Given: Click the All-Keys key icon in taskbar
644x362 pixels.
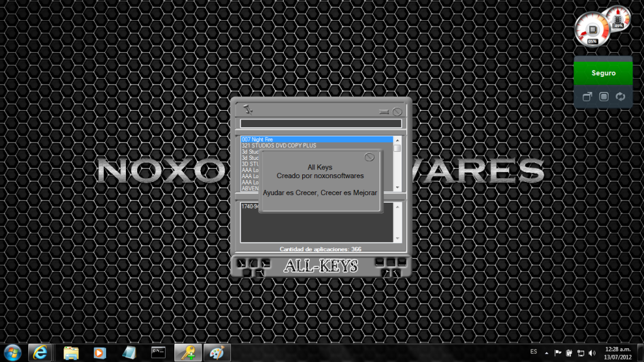Looking at the screenshot, I should click(188, 353).
